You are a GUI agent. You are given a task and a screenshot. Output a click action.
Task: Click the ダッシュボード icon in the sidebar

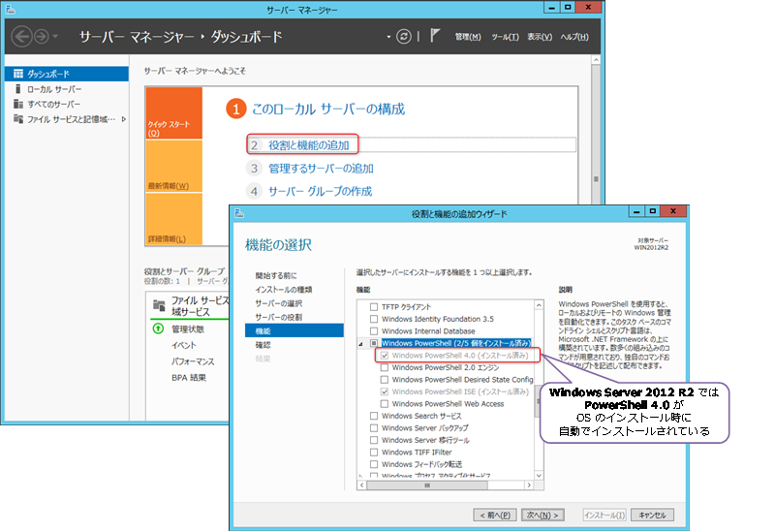point(18,74)
